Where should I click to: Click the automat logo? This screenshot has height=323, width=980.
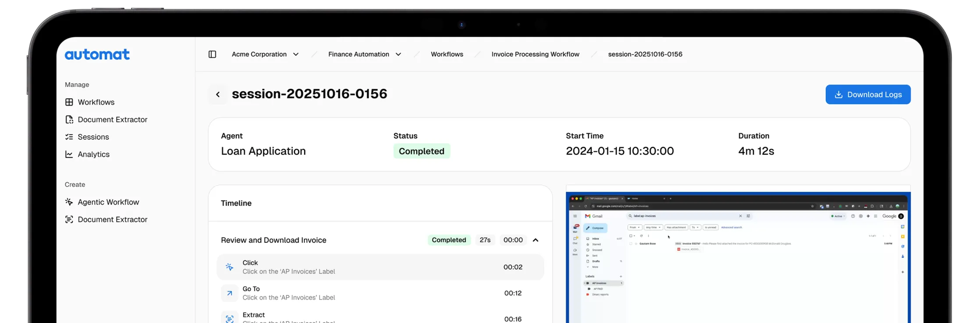97,54
